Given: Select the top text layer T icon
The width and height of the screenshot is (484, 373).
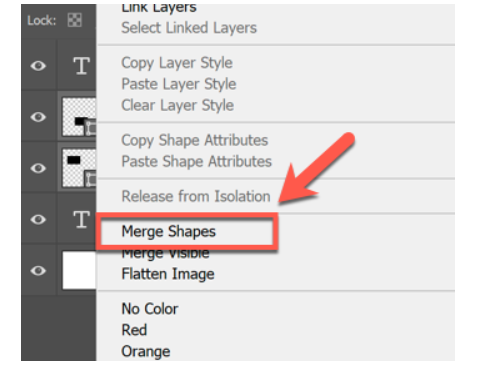Looking at the screenshot, I should tap(81, 66).
